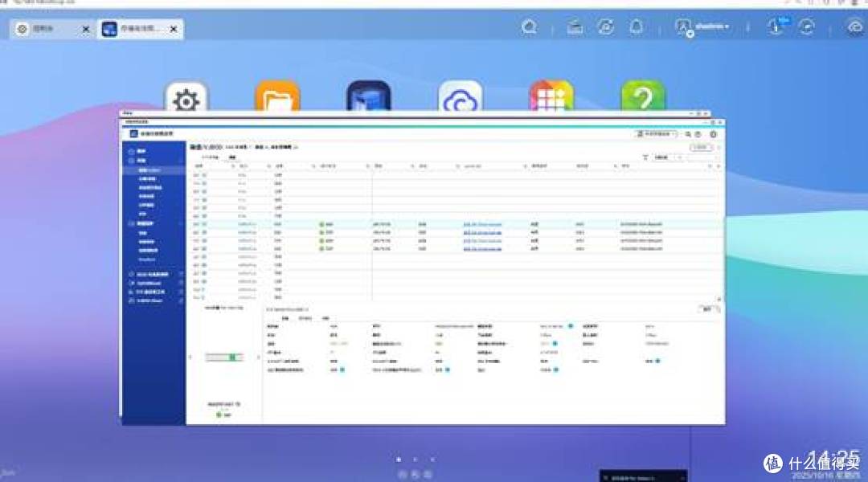The image size is (868, 482).
Task: Open the myQNAPcloud desktop icon
Action: click(x=460, y=97)
